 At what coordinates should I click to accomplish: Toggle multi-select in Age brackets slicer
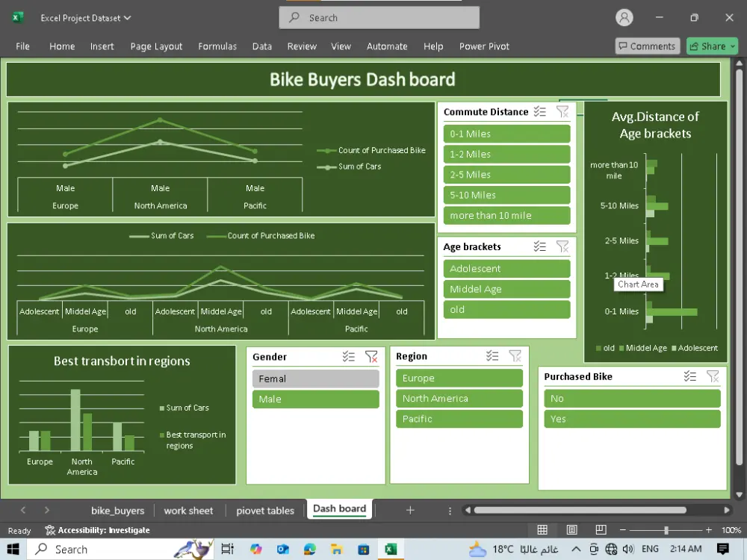540,246
